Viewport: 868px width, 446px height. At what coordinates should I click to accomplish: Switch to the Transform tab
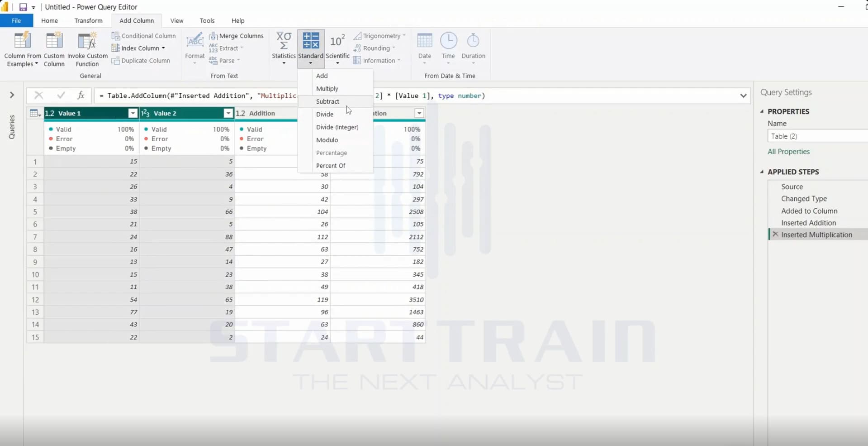pos(88,21)
